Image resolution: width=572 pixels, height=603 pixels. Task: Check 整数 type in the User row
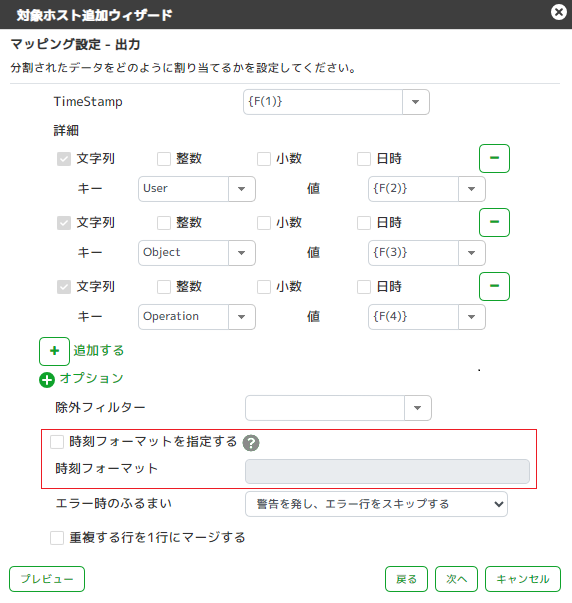[x=164, y=159]
